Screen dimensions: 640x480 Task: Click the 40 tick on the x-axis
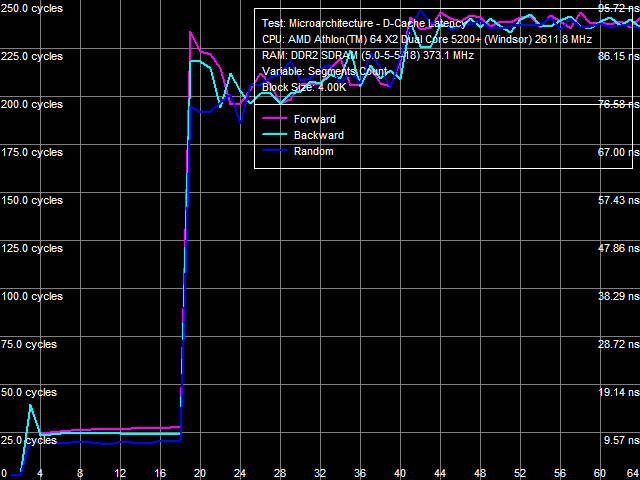(400, 473)
